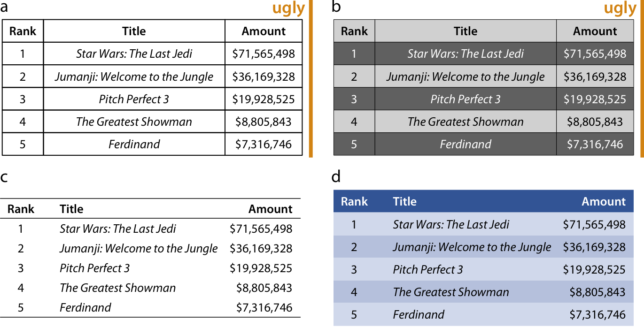644x328 pixels.
Task: Click rank 5 cell in table b
Action: pos(354,144)
